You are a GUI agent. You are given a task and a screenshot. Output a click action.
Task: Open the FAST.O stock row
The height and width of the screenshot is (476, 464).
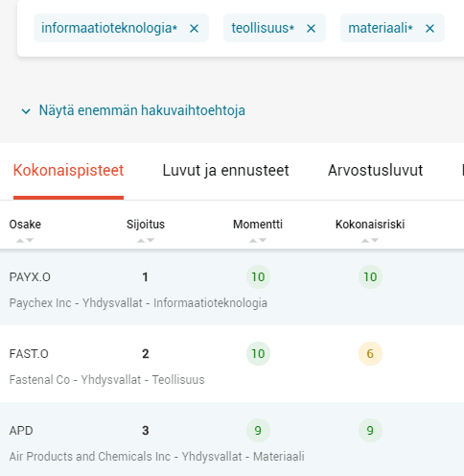pyautogui.click(x=232, y=364)
